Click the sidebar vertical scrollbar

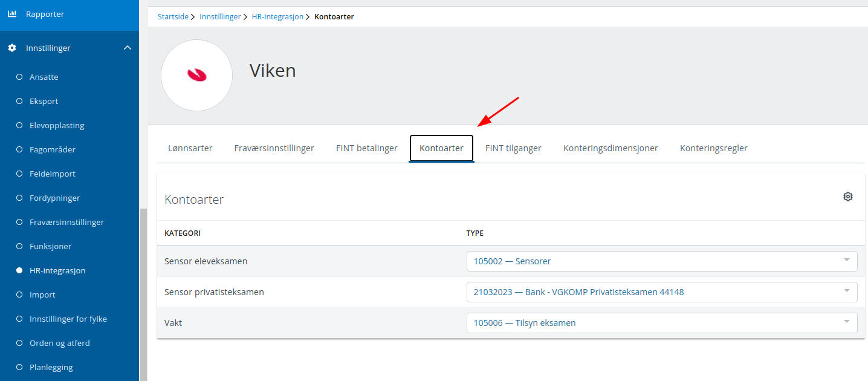click(143, 295)
